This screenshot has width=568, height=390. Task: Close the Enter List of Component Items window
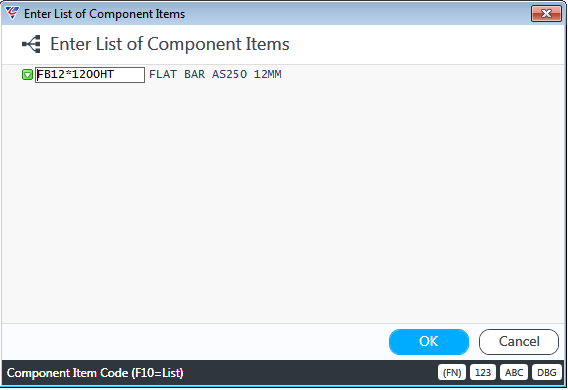point(546,14)
